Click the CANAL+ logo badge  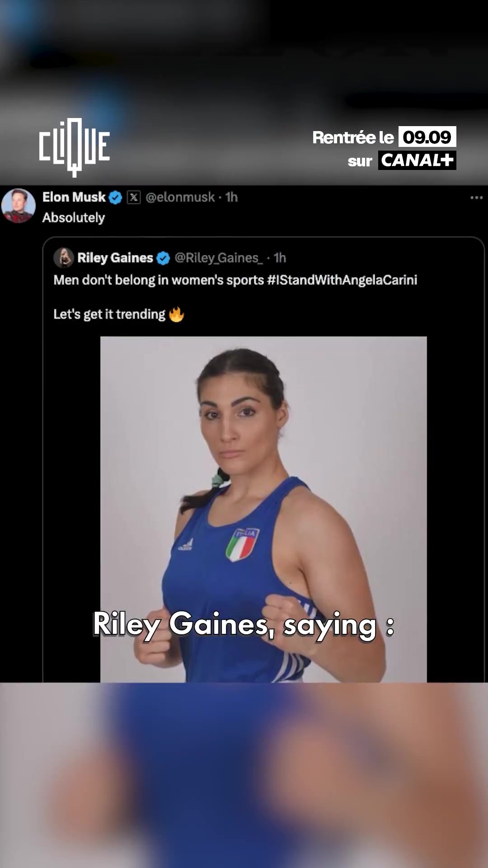417,160
